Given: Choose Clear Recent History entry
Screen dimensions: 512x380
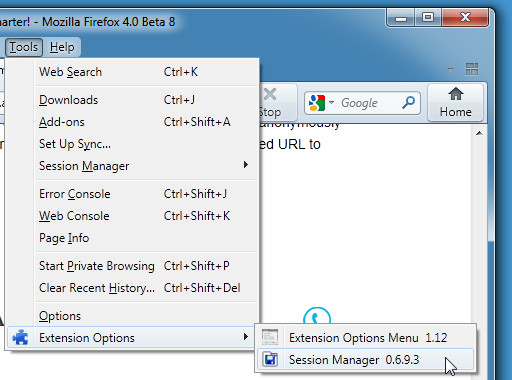Looking at the screenshot, I should point(147,288).
